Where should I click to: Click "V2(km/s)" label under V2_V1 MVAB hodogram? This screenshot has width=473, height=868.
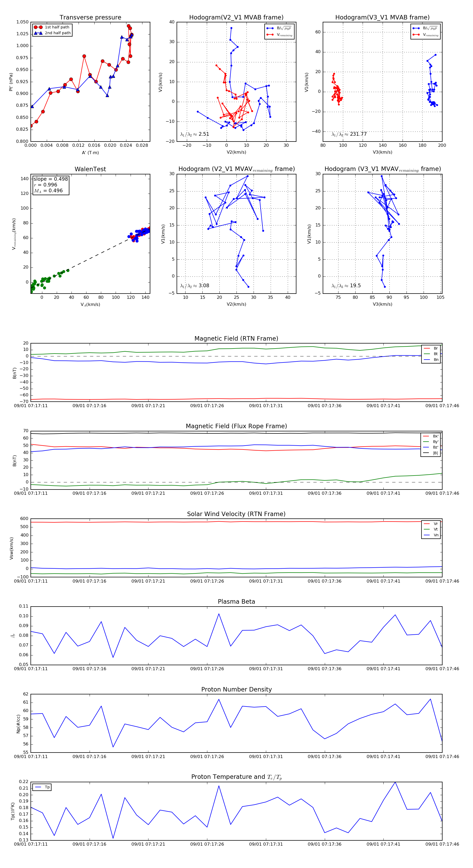tap(236, 152)
